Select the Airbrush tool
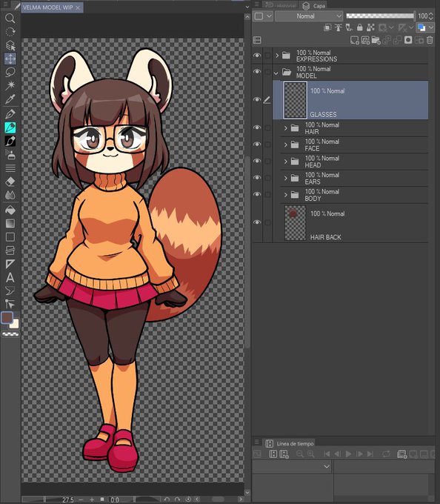Screen dimensions: 440x504 coord(10,155)
